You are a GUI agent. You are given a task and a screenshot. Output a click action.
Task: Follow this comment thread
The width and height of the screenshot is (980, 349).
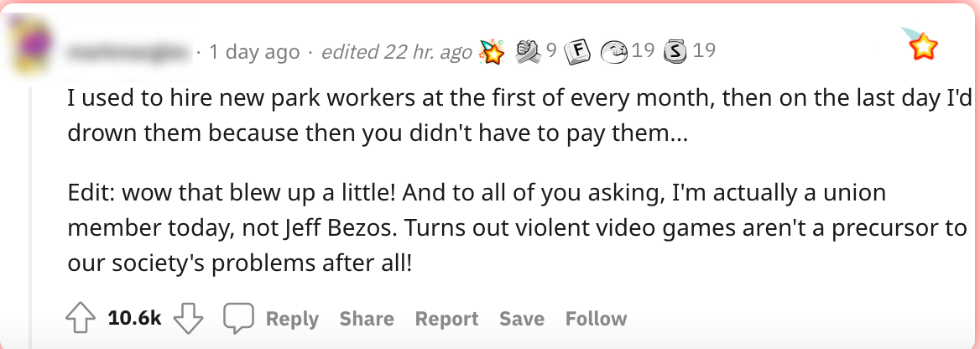tap(596, 319)
